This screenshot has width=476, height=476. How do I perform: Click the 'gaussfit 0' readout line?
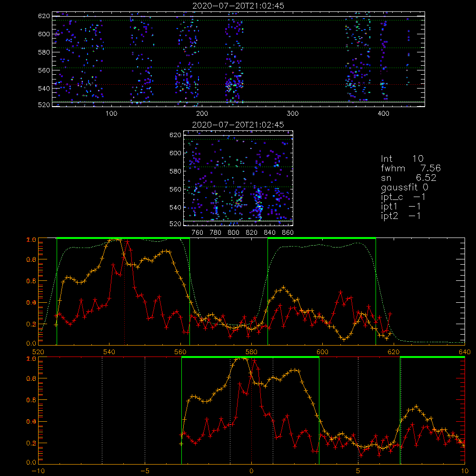(404, 188)
